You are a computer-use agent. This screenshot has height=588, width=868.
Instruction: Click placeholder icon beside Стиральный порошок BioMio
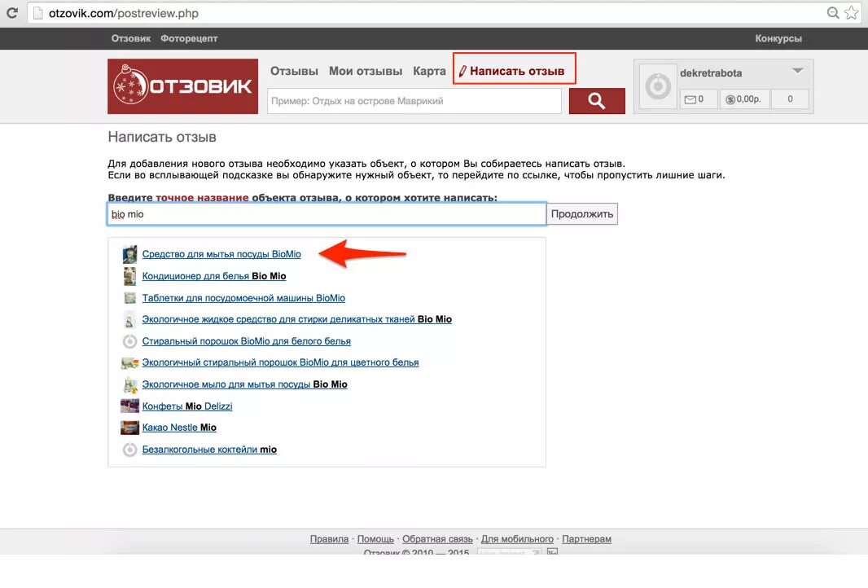point(129,341)
